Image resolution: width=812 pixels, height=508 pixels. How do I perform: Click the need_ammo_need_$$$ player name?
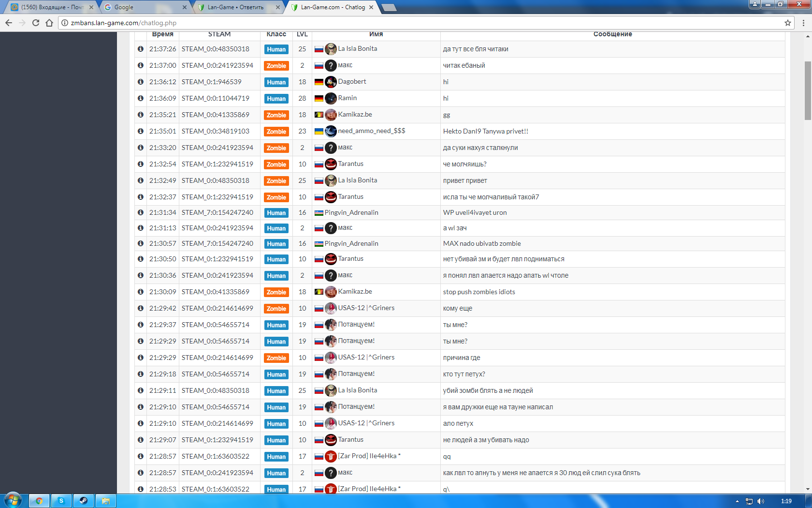[371, 131]
